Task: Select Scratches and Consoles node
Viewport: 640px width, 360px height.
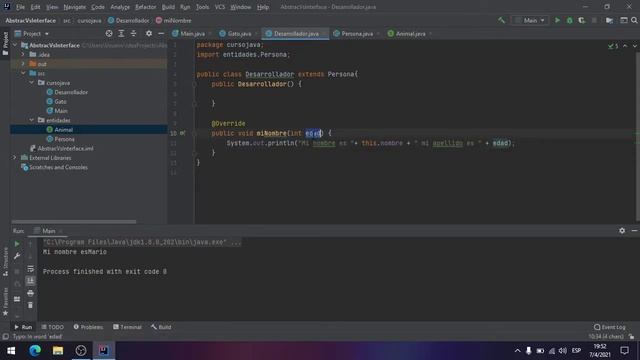Action: pyautogui.click(x=58, y=167)
